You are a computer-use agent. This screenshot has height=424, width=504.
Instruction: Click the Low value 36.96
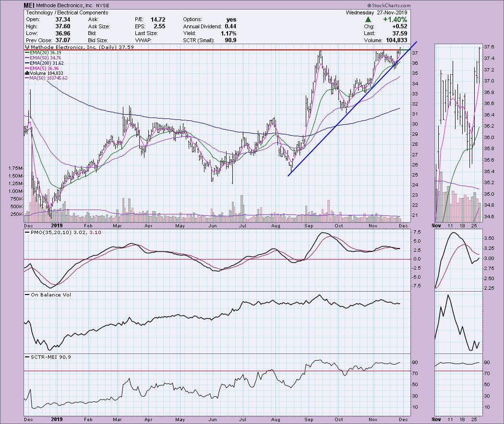coord(63,34)
